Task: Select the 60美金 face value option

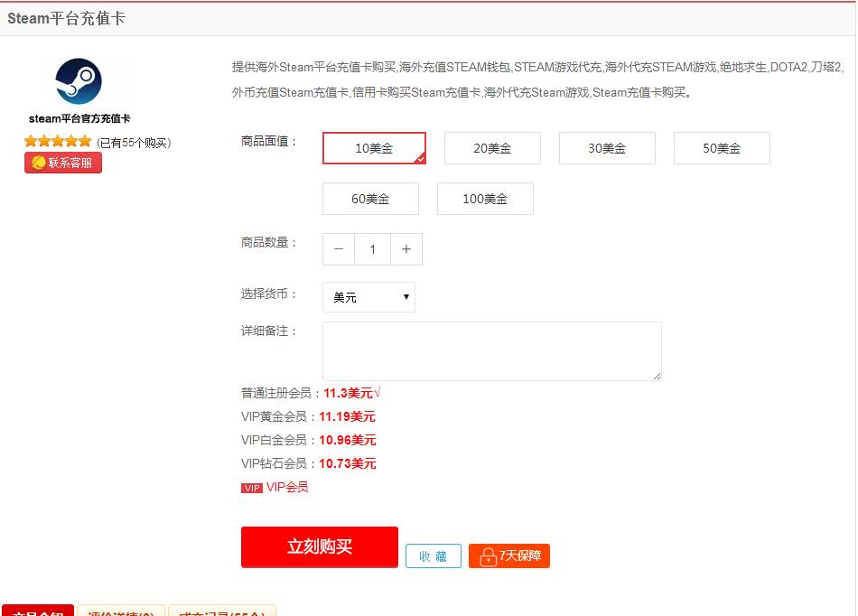Action: (370, 199)
